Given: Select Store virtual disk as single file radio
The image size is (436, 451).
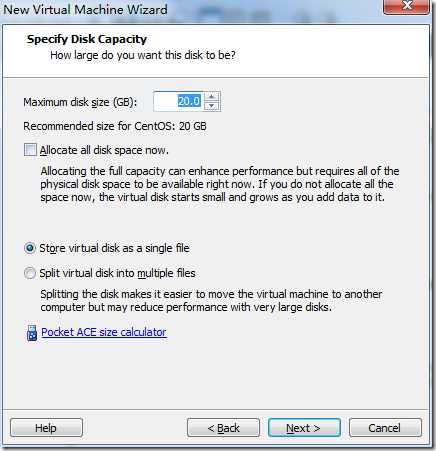Looking at the screenshot, I should pyautogui.click(x=30, y=248).
